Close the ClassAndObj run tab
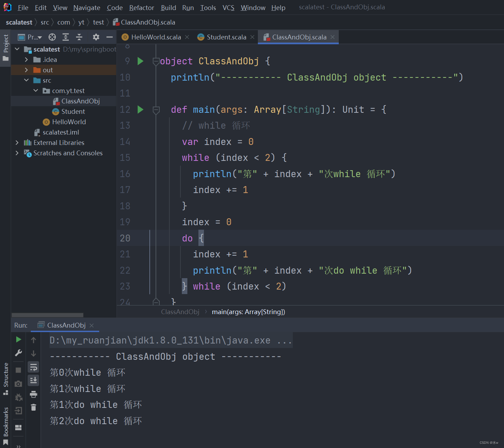The width and height of the screenshot is (504, 448). pyautogui.click(x=92, y=326)
